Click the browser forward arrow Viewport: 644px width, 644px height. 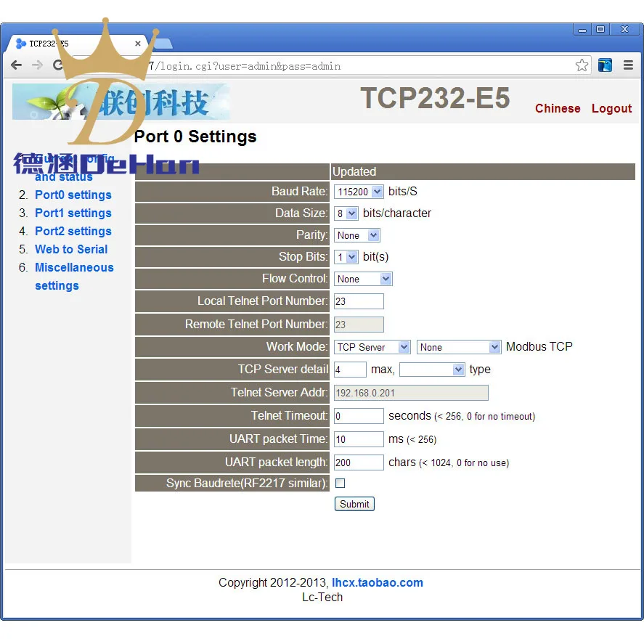point(37,65)
